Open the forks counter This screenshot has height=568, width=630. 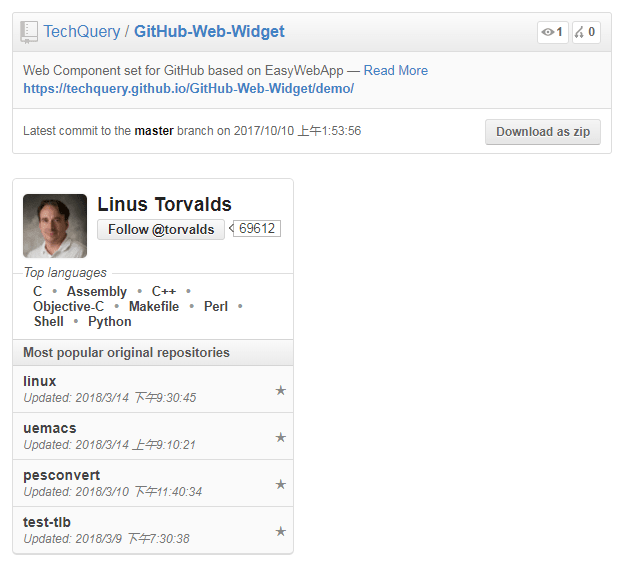point(586,32)
